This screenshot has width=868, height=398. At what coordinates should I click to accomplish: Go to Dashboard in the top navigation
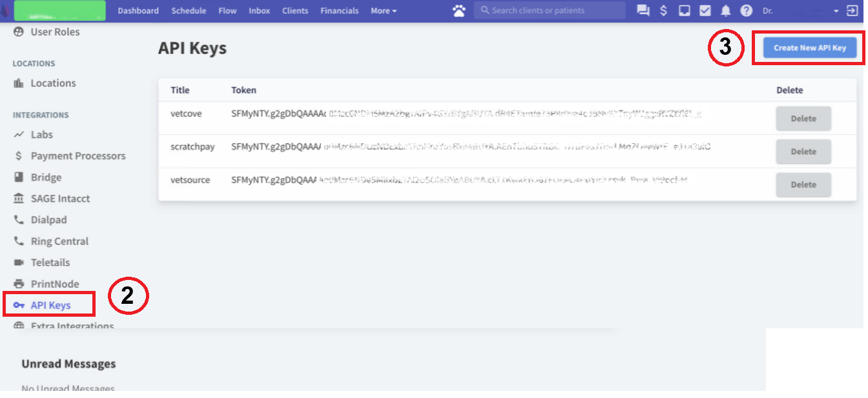(x=138, y=11)
